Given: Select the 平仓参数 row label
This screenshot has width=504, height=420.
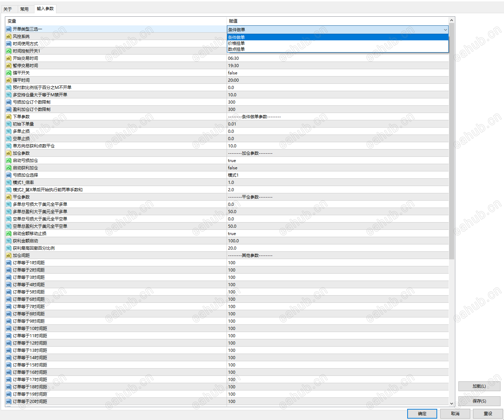Looking at the screenshot, I should [x=21, y=197].
